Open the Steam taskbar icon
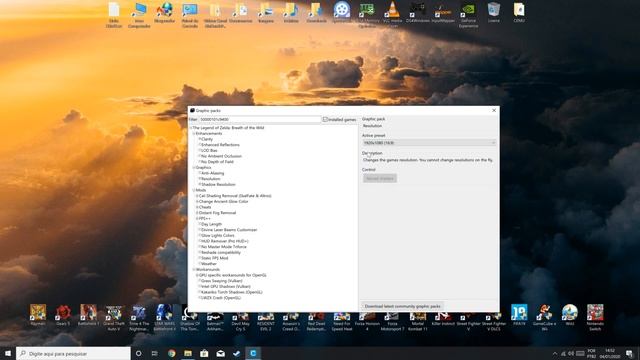Viewport: 640px width, 360px height. click(237, 353)
